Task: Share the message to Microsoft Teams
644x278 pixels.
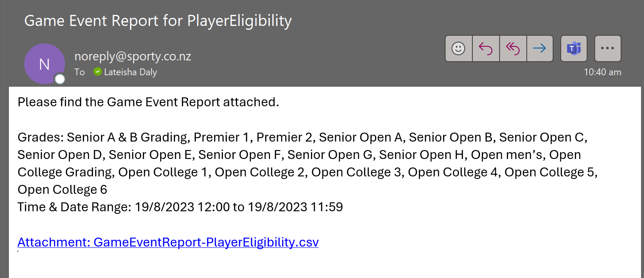Action: coord(574,48)
